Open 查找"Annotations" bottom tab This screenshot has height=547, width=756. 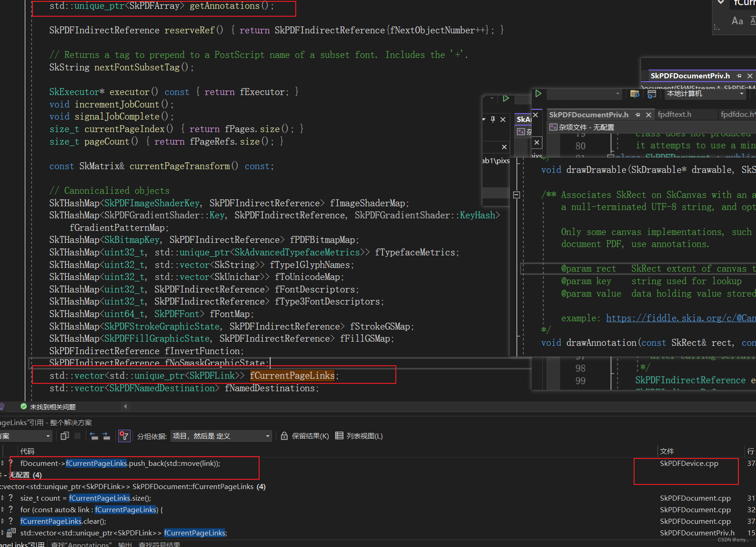click(x=81, y=544)
